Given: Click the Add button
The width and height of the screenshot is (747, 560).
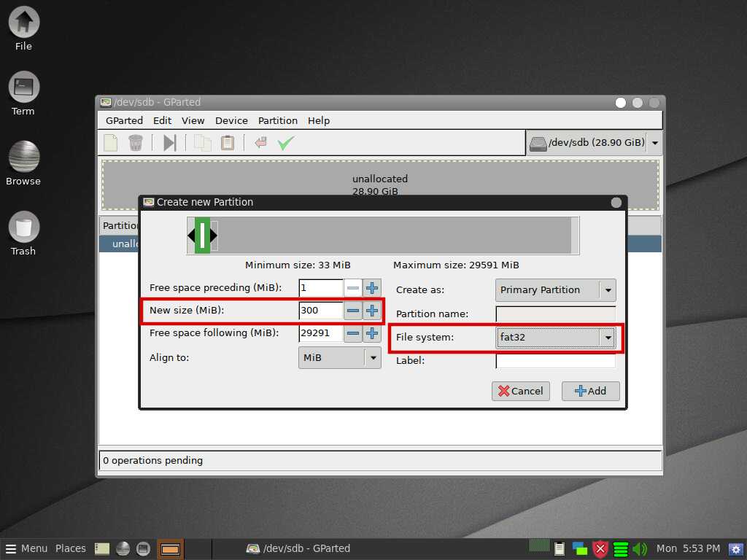Looking at the screenshot, I should click(590, 391).
